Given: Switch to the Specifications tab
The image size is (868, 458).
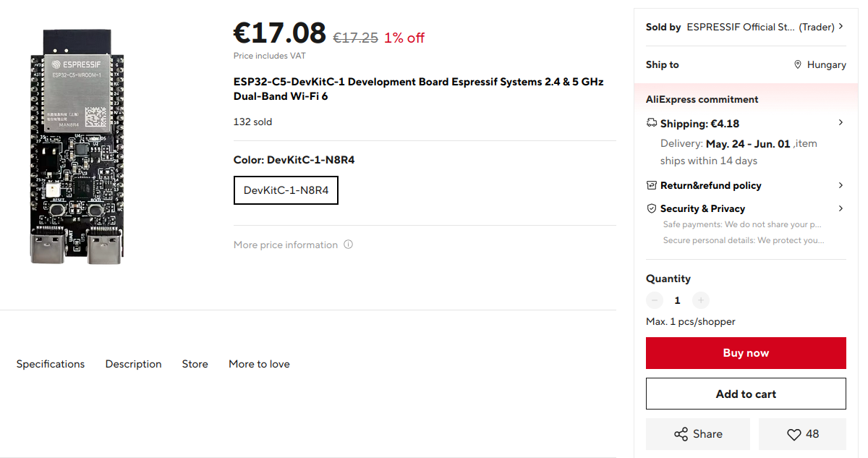Looking at the screenshot, I should pyautogui.click(x=51, y=364).
